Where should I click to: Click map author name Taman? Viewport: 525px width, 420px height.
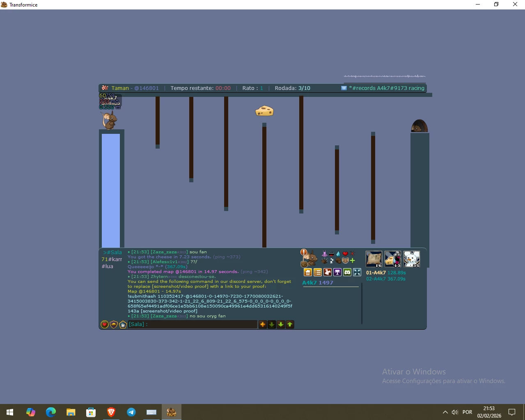(x=120, y=88)
